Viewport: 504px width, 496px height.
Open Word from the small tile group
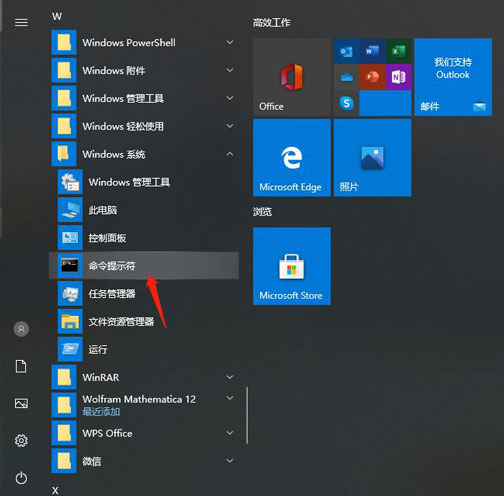click(x=372, y=51)
